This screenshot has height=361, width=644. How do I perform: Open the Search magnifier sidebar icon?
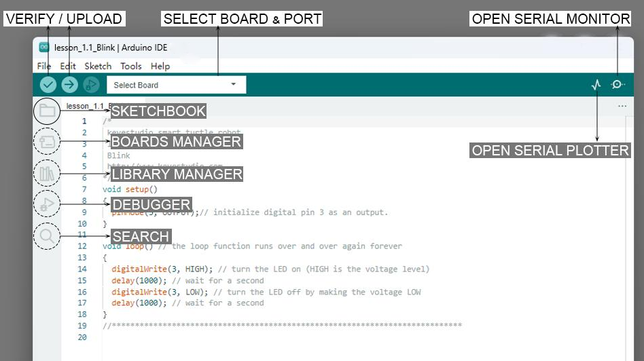click(x=46, y=236)
